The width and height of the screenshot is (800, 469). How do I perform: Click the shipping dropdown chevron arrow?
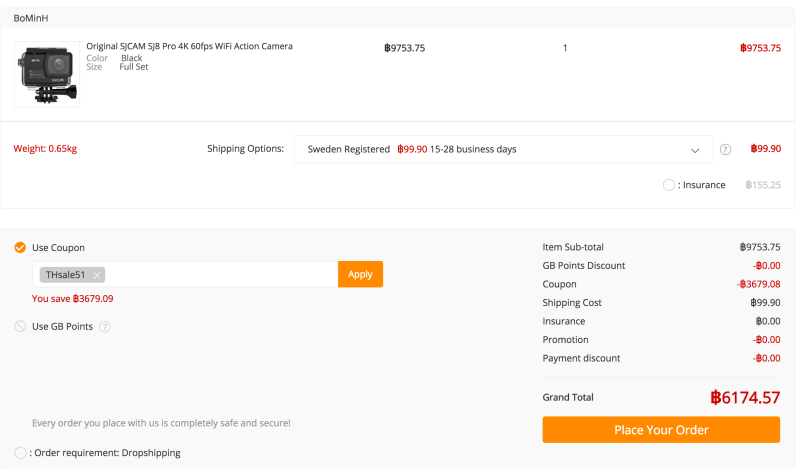[x=694, y=150]
